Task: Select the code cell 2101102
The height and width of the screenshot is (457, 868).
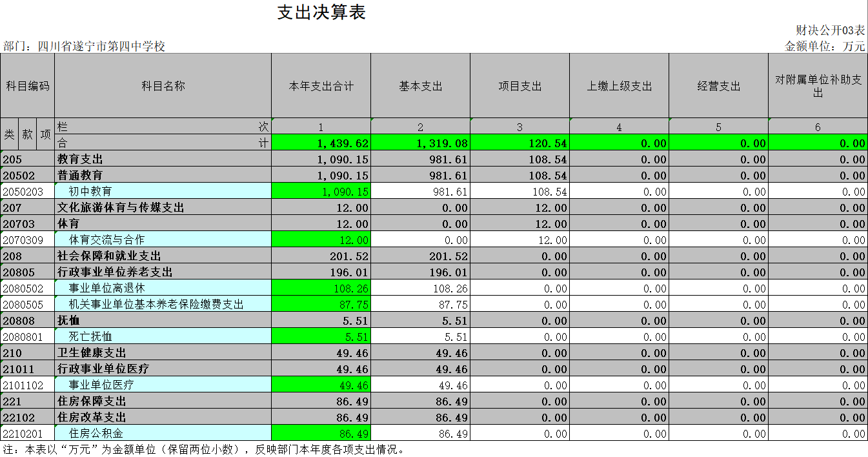Action: (27, 385)
